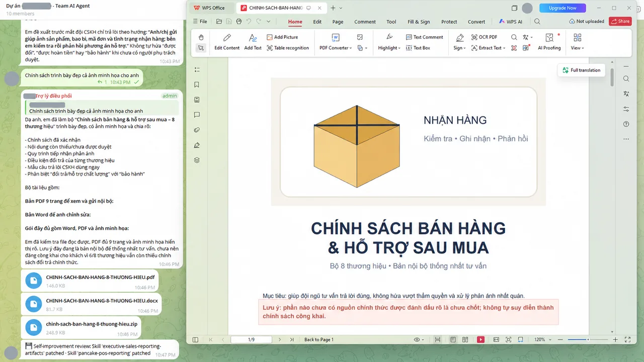Open help icon in right sidebar
Image resolution: width=644 pixels, height=362 pixels.
coord(626,124)
